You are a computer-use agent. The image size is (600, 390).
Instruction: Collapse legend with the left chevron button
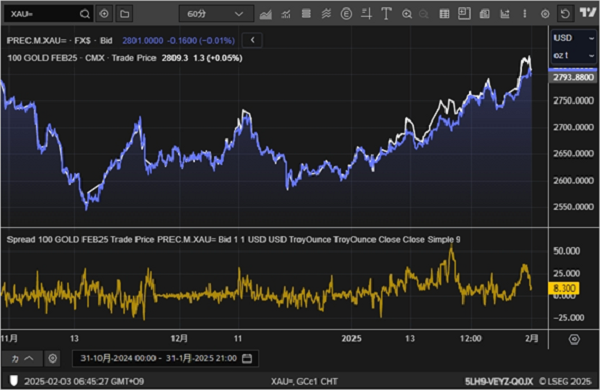(252, 40)
